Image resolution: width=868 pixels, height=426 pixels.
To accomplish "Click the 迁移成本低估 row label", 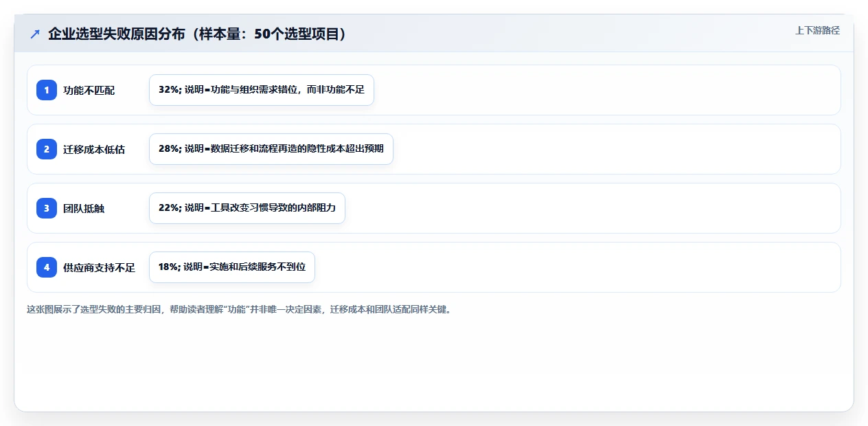I will (94, 149).
